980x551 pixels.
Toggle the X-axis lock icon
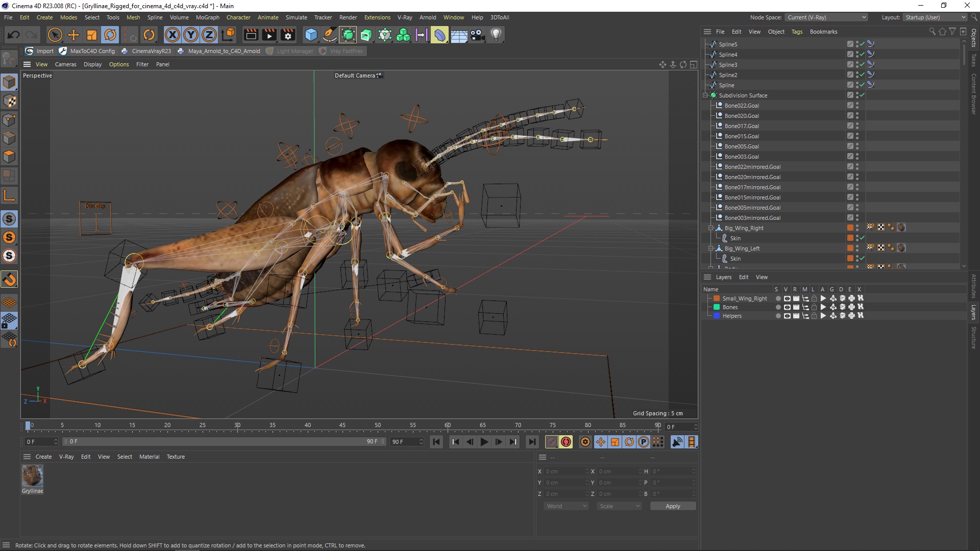pyautogui.click(x=173, y=35)
